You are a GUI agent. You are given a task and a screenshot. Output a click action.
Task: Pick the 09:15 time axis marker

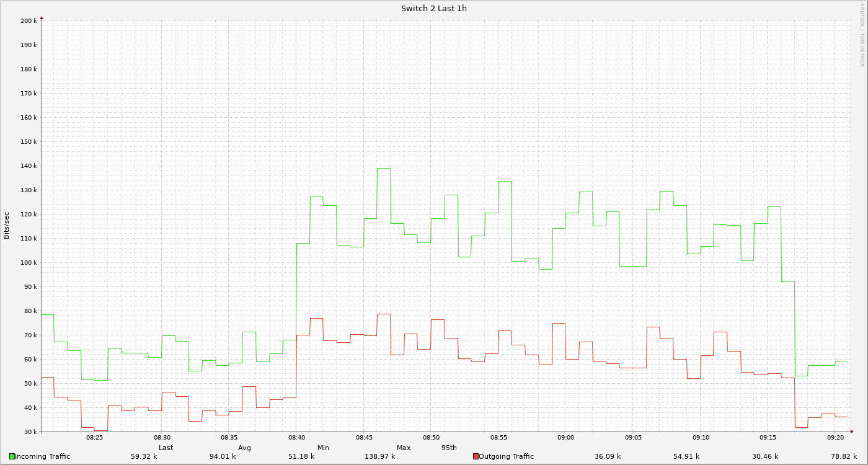[x=768, y=438]
